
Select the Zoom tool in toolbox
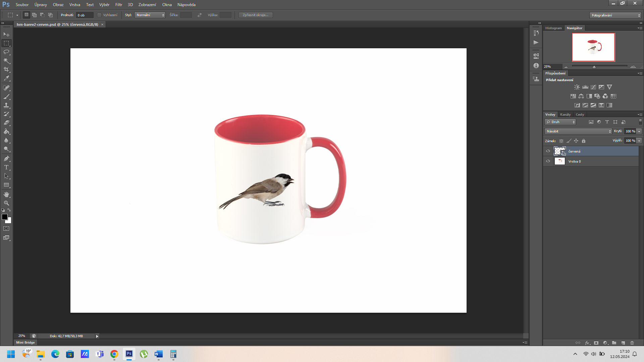[x=6, y=203]
